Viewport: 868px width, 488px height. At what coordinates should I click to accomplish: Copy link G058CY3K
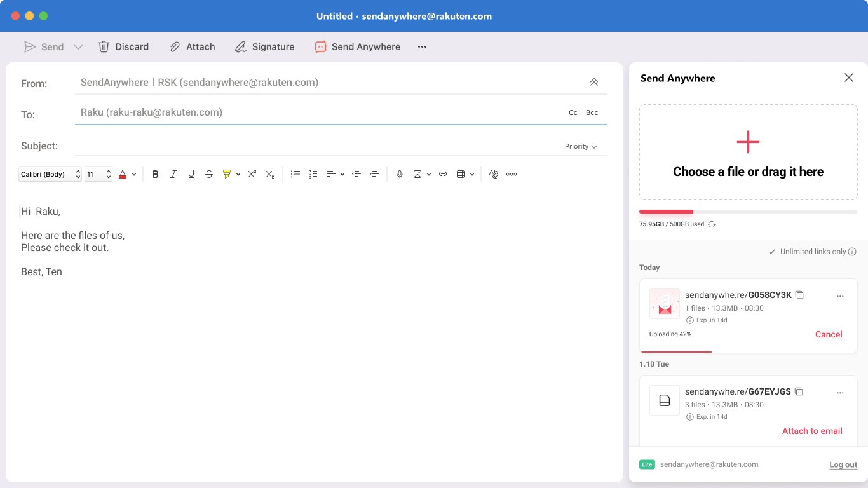tap(800, 295)
